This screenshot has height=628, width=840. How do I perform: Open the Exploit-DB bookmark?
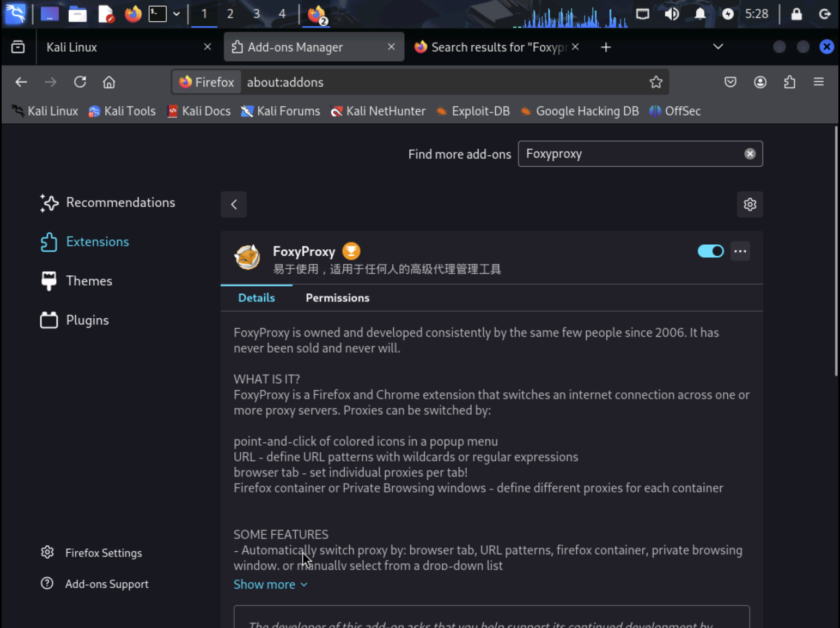tap(473, 111)
